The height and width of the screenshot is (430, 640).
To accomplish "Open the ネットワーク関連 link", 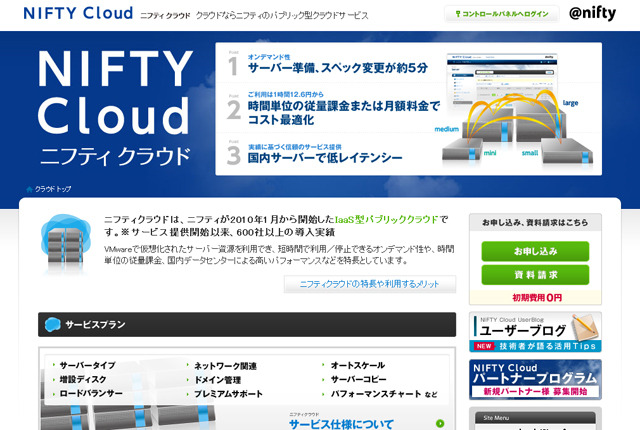I will pyautogui.click(x=225, y=366).
